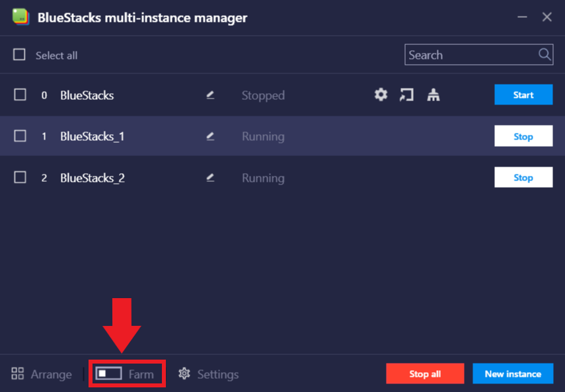Start the BlueStacks instance

click(x=523, y=95)
